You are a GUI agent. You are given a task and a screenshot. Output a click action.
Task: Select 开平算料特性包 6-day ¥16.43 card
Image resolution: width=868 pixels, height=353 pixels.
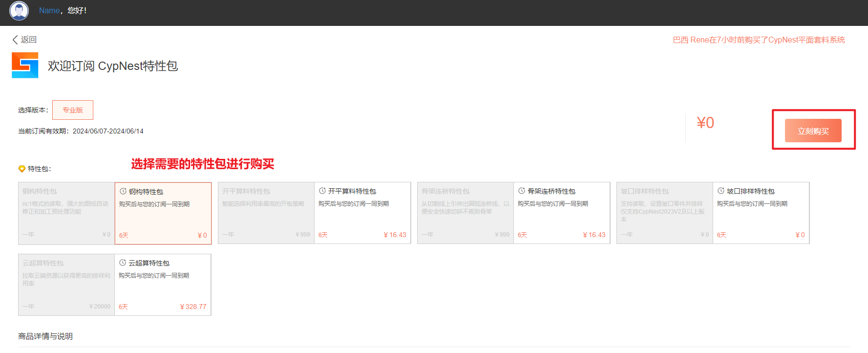coord(362,213)
